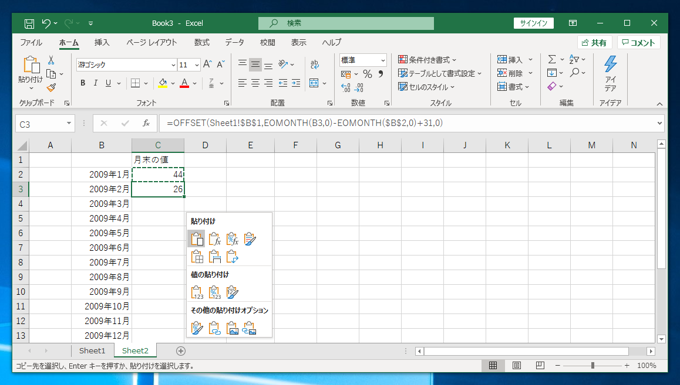Viewport: 680px width, 385px height.
Task: Choose Values and Number Formatting paste icon
Action: [x=215, y=292]
